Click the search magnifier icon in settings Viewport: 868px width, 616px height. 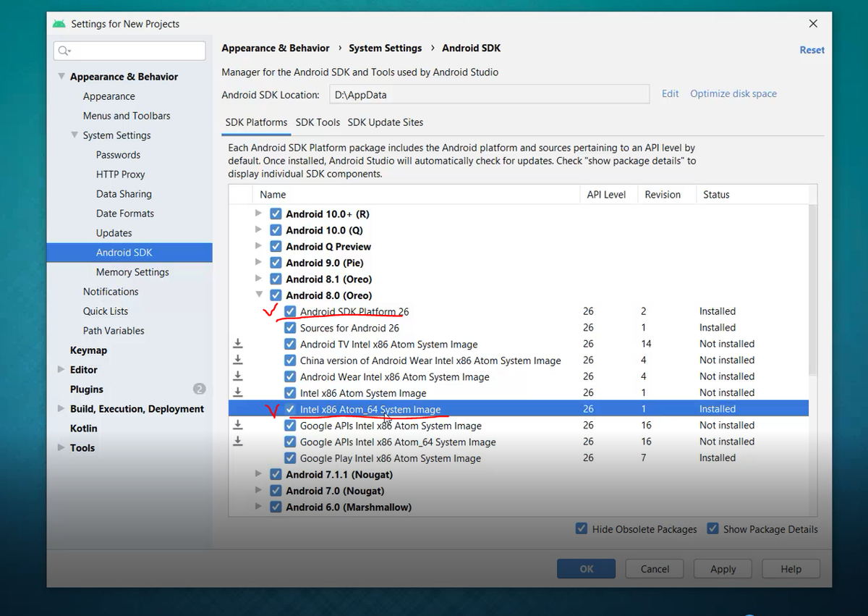[x=64, y=50]
